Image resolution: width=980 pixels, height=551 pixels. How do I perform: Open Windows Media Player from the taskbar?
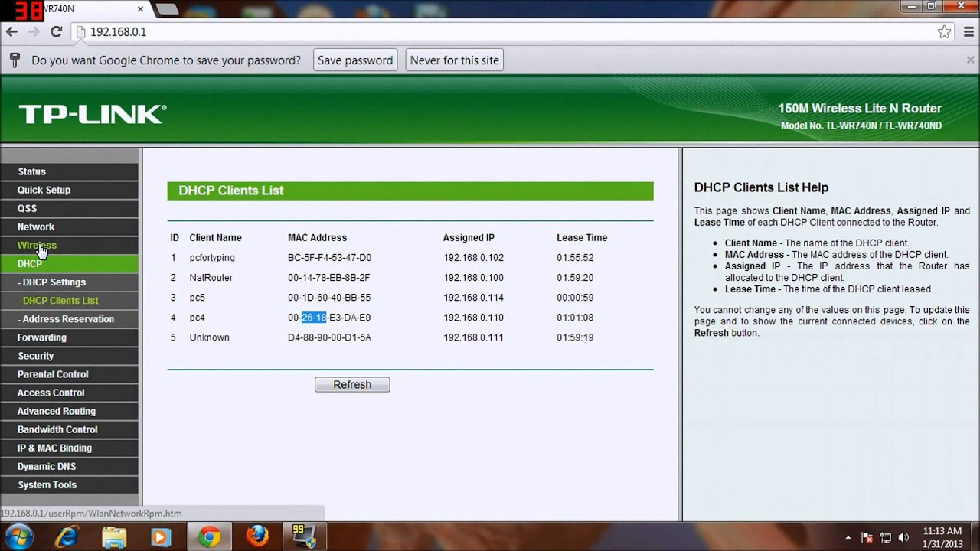[x=161, y=537]
